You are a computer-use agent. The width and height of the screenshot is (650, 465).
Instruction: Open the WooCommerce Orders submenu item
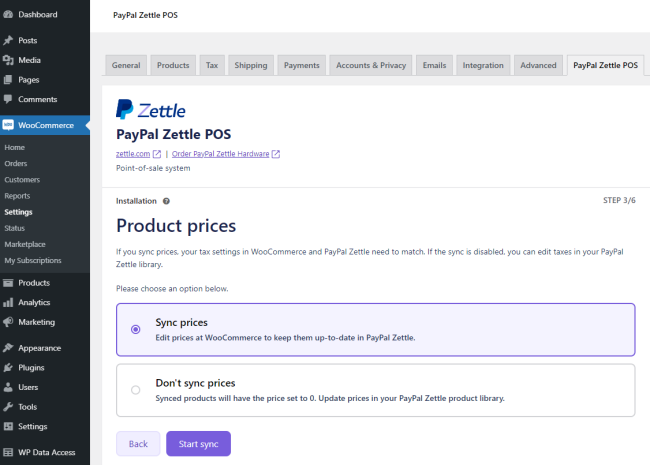pos(16,163)
